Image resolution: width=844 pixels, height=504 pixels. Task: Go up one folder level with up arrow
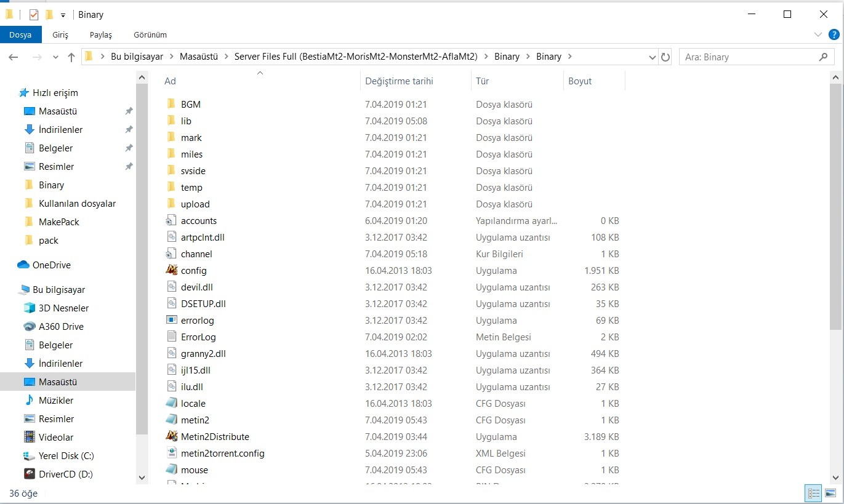pyautogui.click(x=71, y=57)
